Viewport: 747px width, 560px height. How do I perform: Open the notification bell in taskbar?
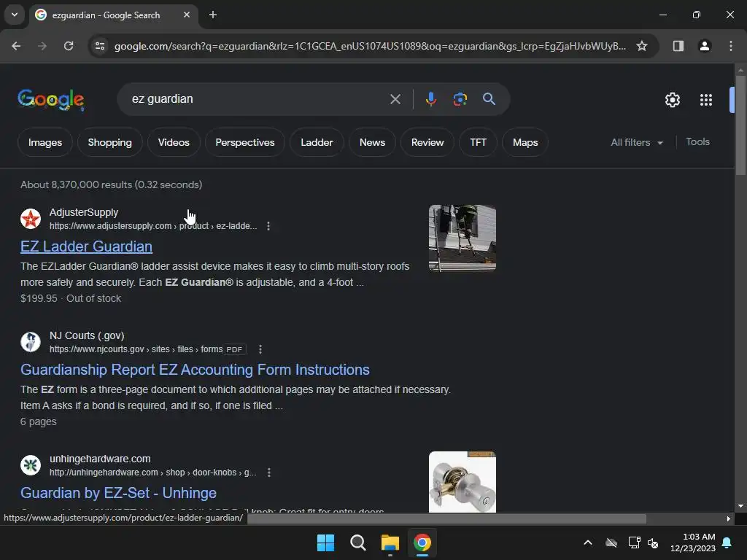[x=727, y=542]
